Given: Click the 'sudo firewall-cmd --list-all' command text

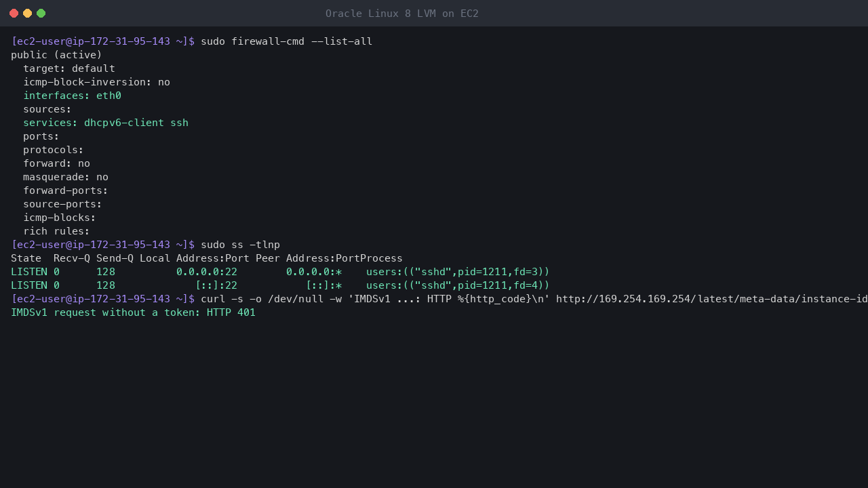Looking at the screenshot, I should pyautogui.click(x=286, y=41).
